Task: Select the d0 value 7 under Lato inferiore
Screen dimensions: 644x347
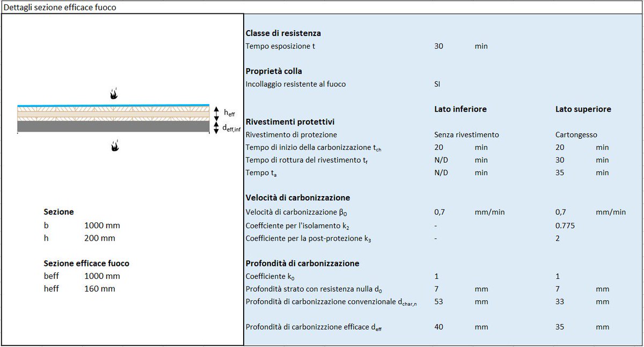Action: coord(436,288)
